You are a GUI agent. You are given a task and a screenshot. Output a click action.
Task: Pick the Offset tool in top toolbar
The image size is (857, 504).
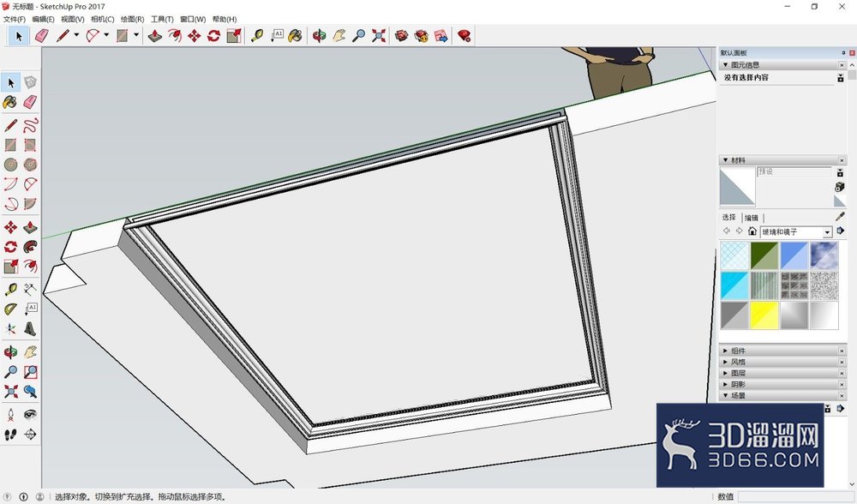coord(175,36)
